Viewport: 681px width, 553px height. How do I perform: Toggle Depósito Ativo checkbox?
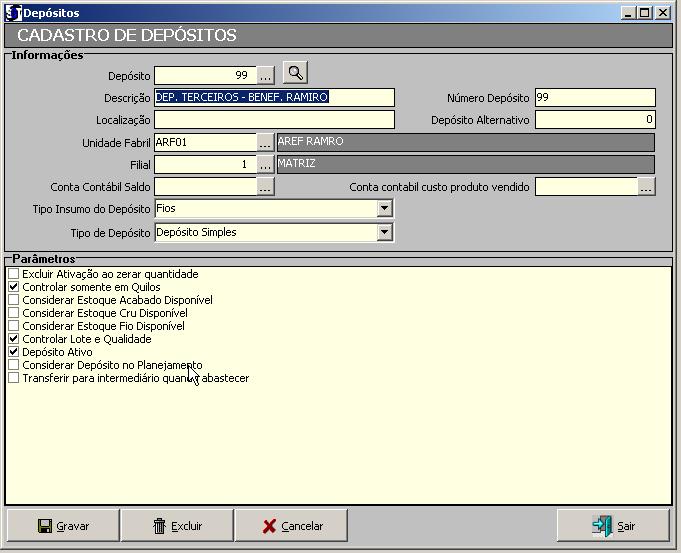coord(14,352)
